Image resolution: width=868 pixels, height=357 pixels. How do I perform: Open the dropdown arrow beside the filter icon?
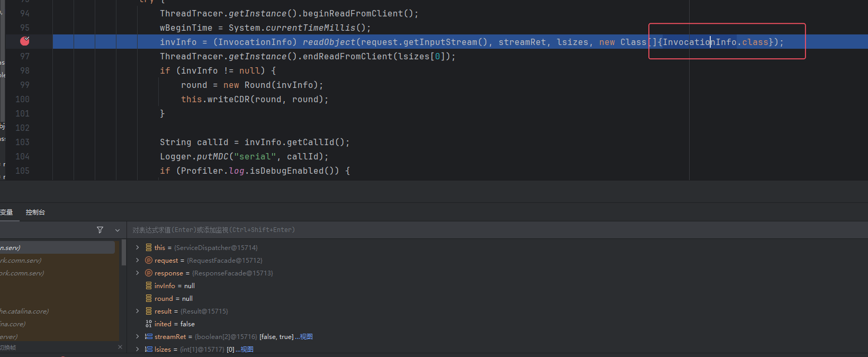point(117,230)
